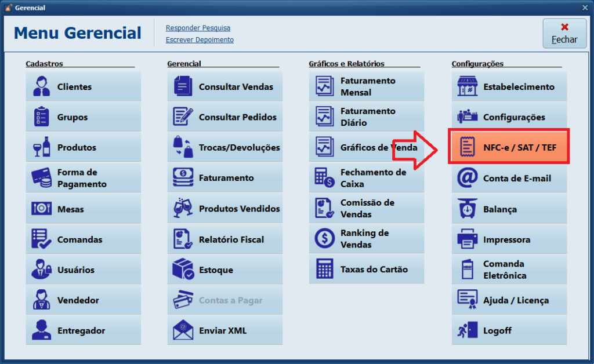This screenshot has height=364, width=594.
Task: Open Relatório Fiscal report icon
Action: tap(183, 239)
